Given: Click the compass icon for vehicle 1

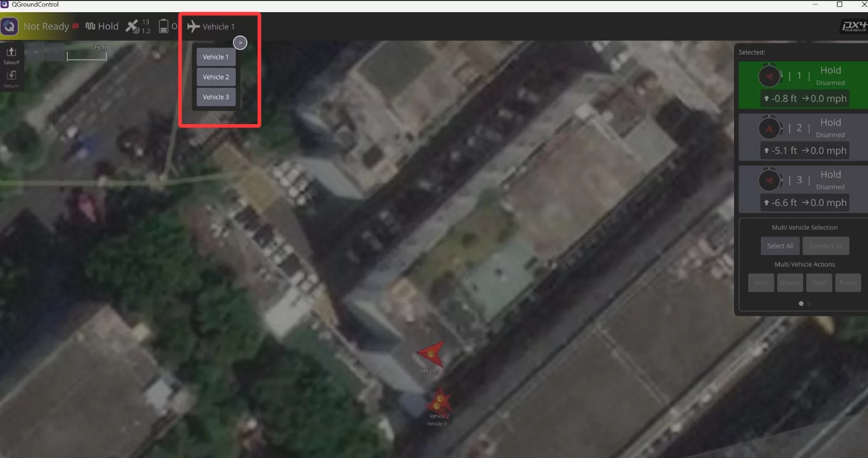Looking at the screenshot, I should pos(770,76).
